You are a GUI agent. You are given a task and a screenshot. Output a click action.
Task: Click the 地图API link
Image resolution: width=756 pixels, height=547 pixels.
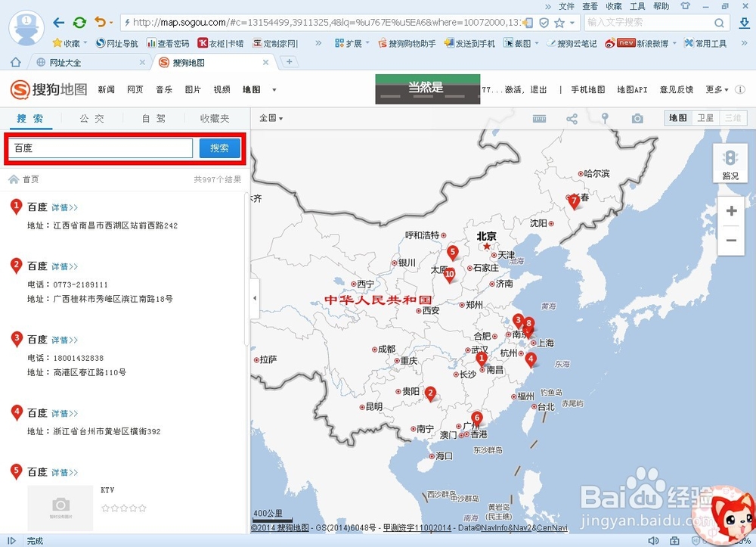tap(632, 90)
